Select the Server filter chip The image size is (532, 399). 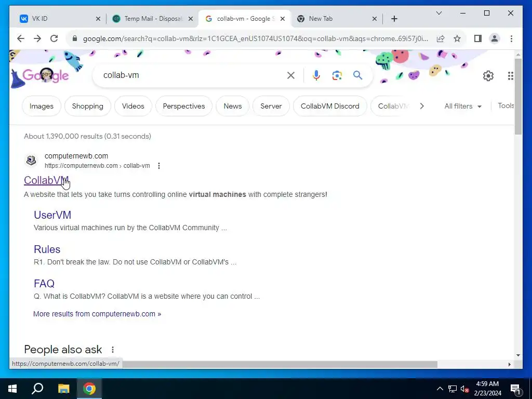coord(271,106)
